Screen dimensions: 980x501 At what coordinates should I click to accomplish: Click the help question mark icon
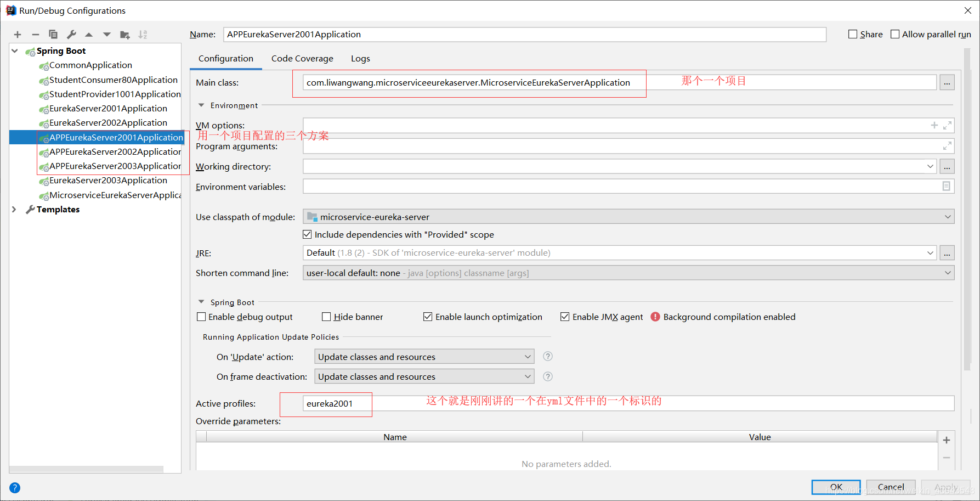click(15, 488)
